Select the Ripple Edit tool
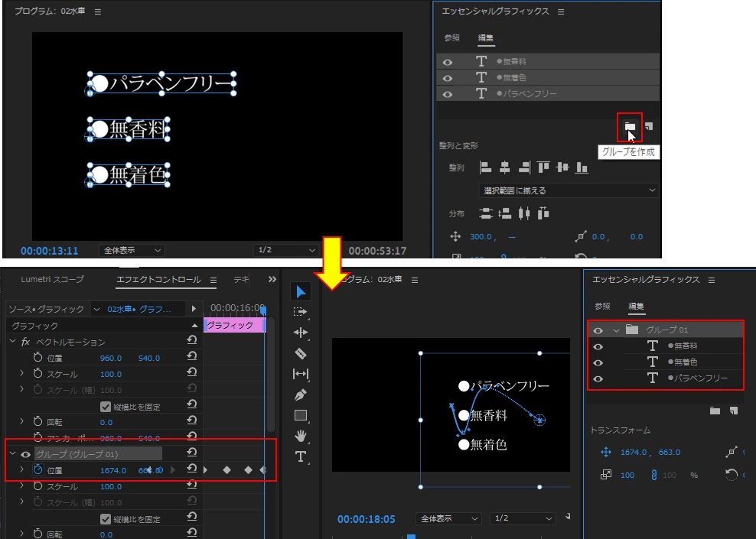 [x=301, y=333]
